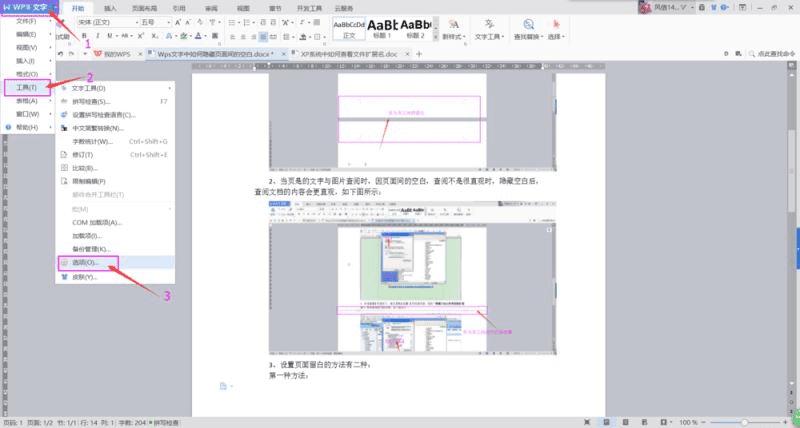Expand the 文字工具(D) submenu

click(x=115, y=88)
